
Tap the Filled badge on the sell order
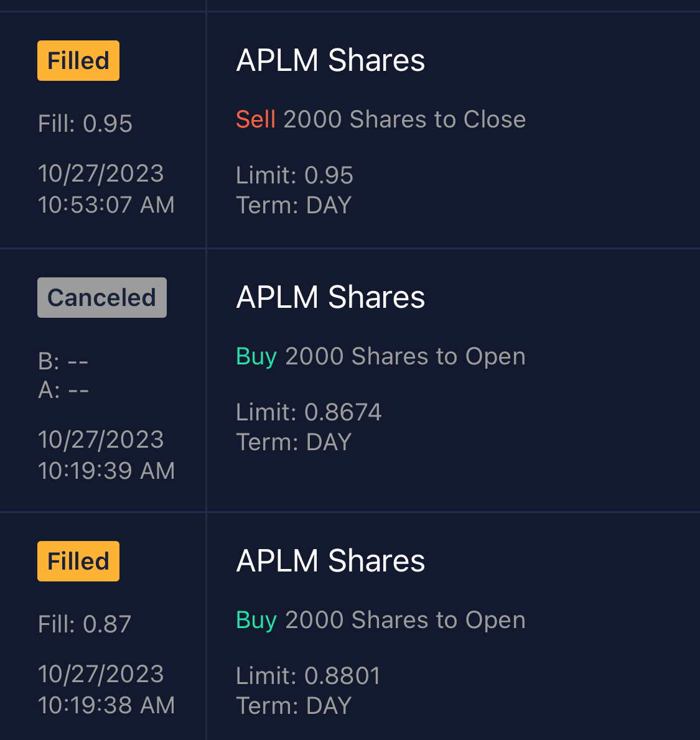[x=78, y=61]
